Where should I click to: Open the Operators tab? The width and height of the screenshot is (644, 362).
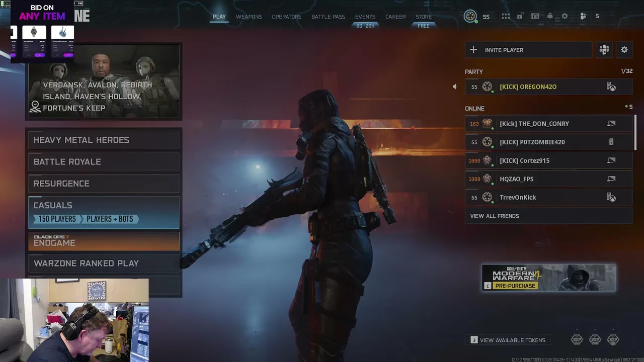click(x=287, y=17)
